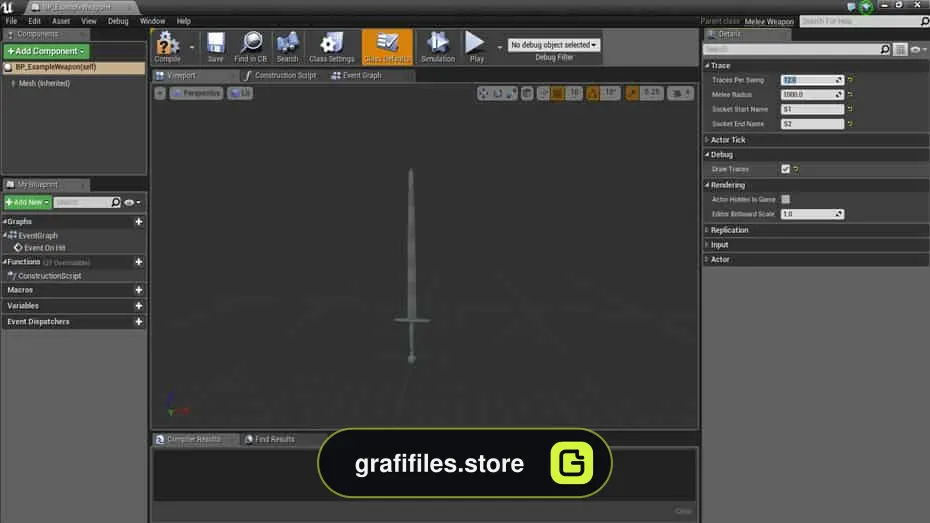This screenshot has height=523, width=930.
Task: Open Melee Weapon parent class link
Action: coord(769,21)
